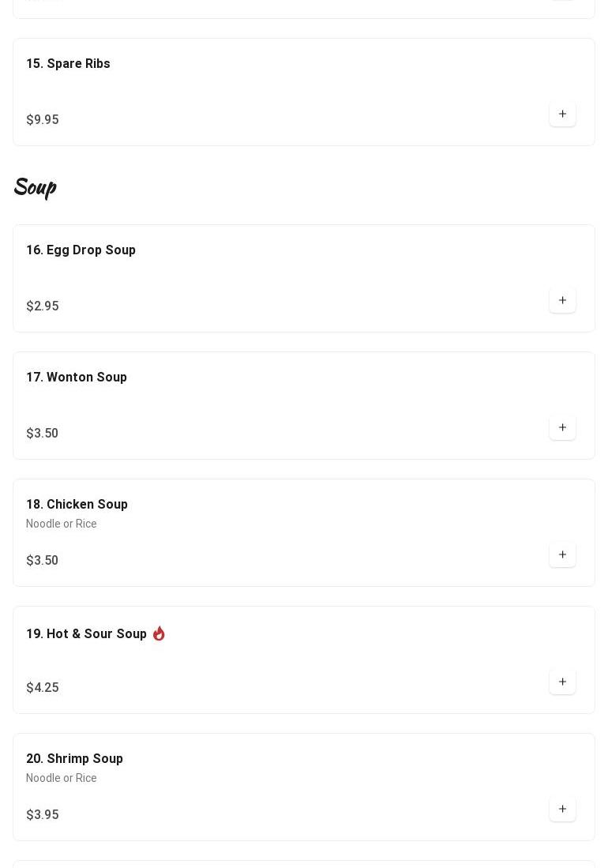Add Wonton Soup using its plus button

pos(562,427)
